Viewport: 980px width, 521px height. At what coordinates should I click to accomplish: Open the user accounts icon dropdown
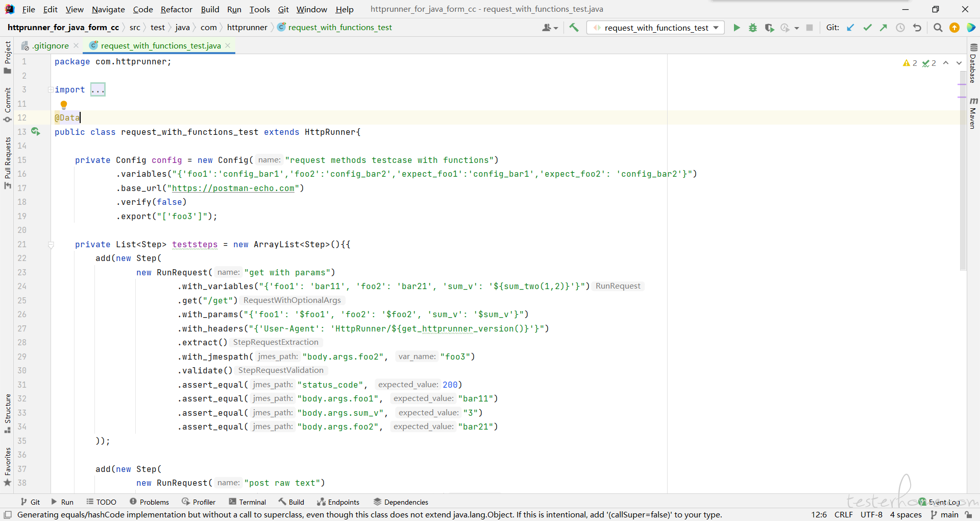pos(550,28)
